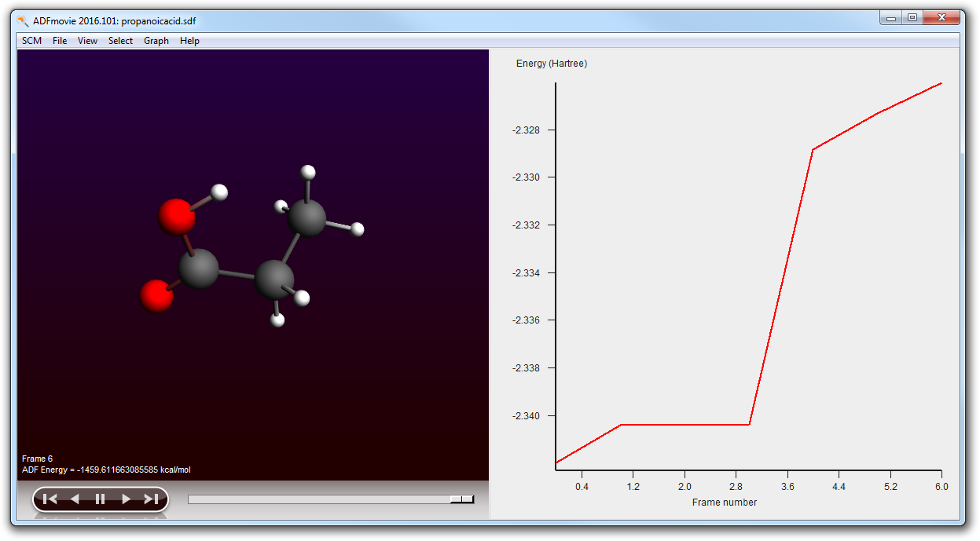Open the Graph menu
The width and height of the screenshot is (980, 541).
click(156, 41)
